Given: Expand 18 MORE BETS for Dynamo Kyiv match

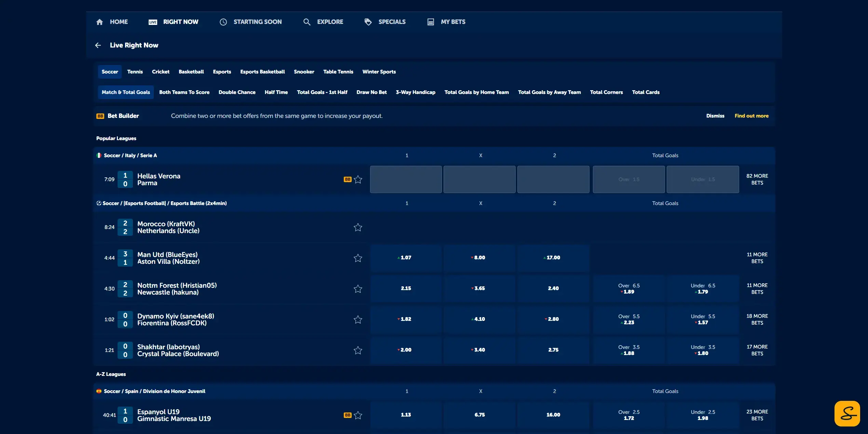Looking at the screenshot, I should [x=757, y=319].
